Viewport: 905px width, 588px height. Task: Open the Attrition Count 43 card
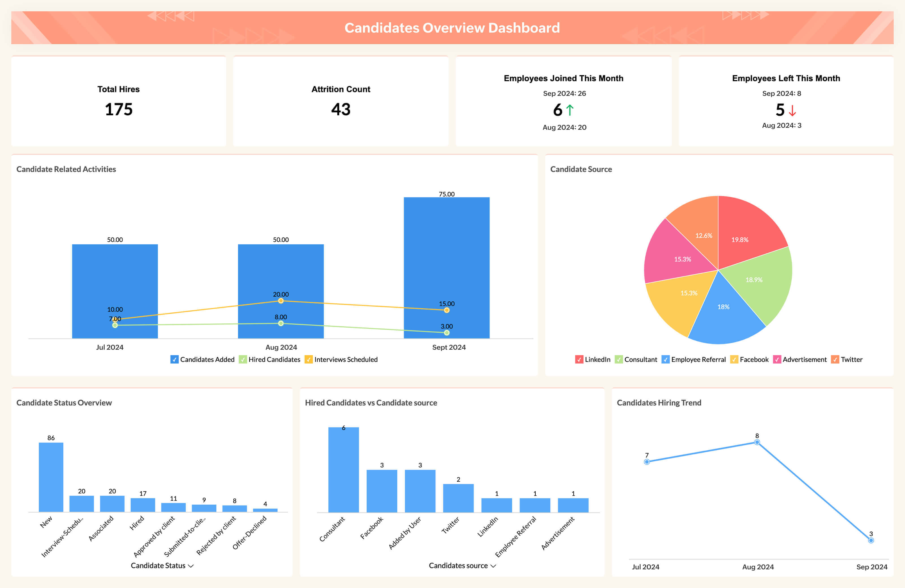point(341,101)
